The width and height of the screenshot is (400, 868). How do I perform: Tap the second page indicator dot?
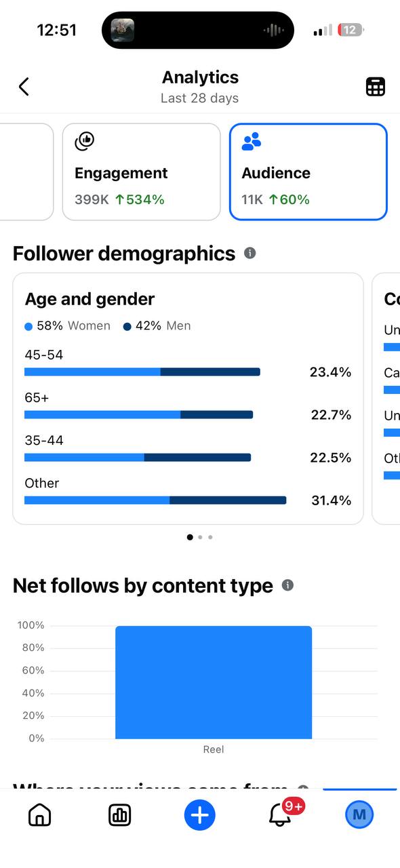pos(200,537)
